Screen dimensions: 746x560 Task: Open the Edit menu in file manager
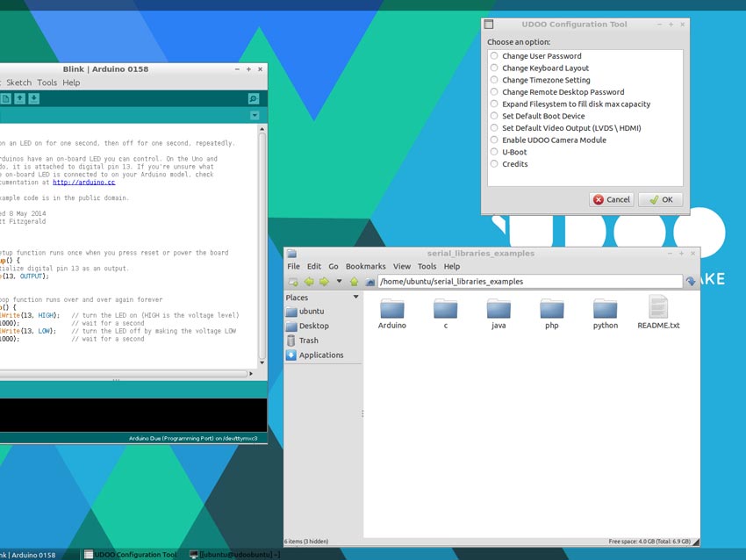pyautogui.click(x=314, y=267)
